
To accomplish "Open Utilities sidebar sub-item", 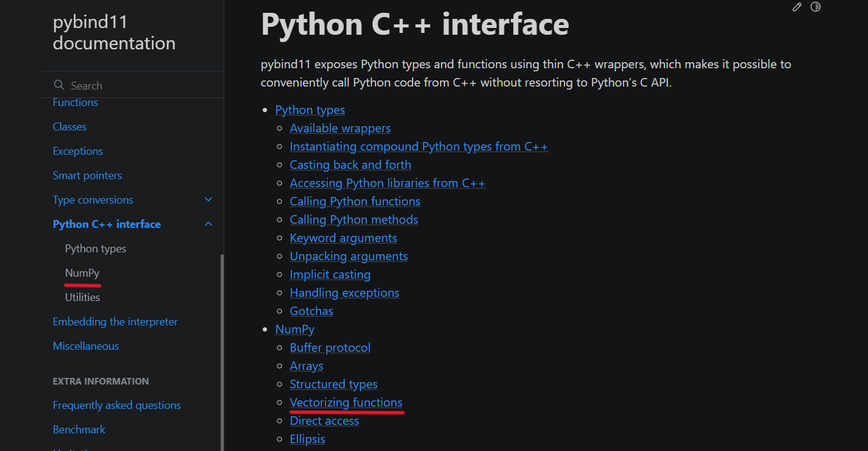I will (82, 297).
